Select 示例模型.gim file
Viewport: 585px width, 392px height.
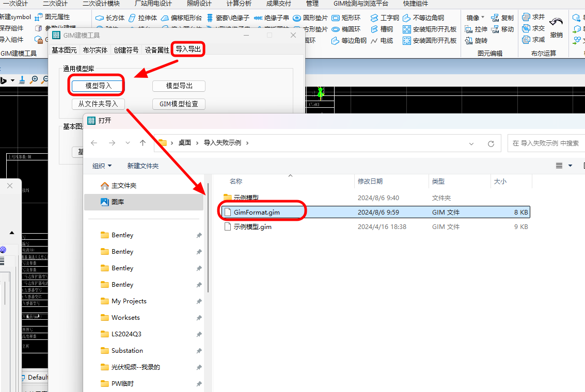[x=376, y=227]
